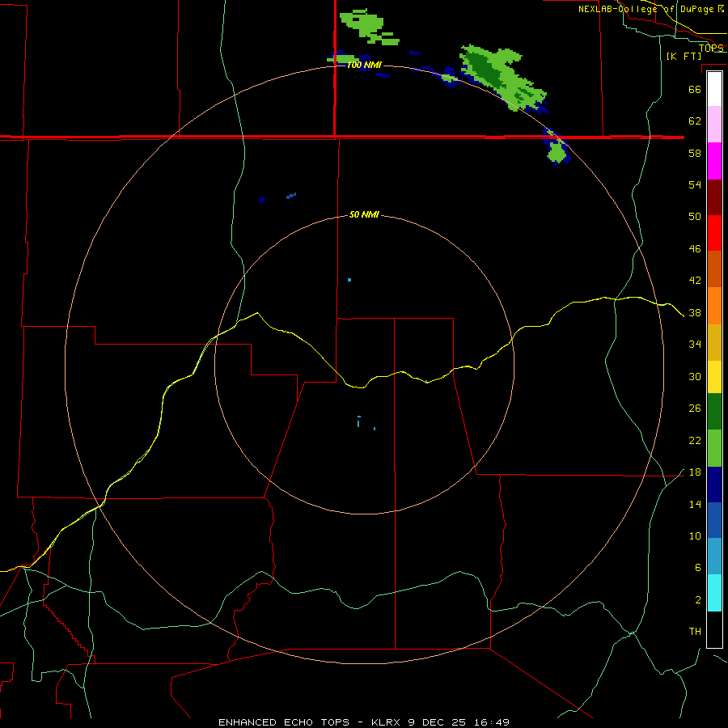
Task: Click the 54 value on the scale
Action: (x=695, y=184)
